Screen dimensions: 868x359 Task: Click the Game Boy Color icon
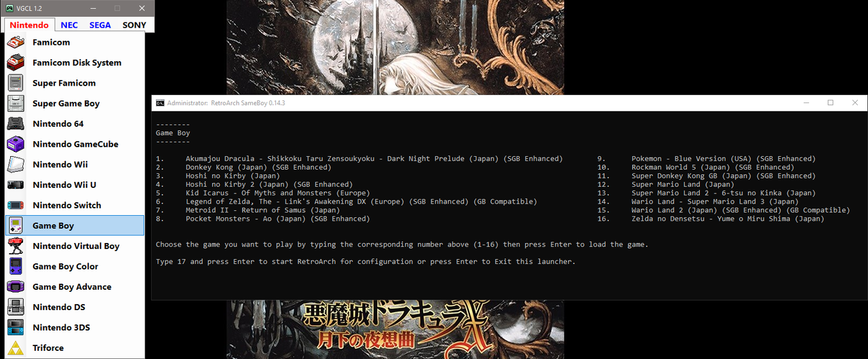tap(16, 266)
